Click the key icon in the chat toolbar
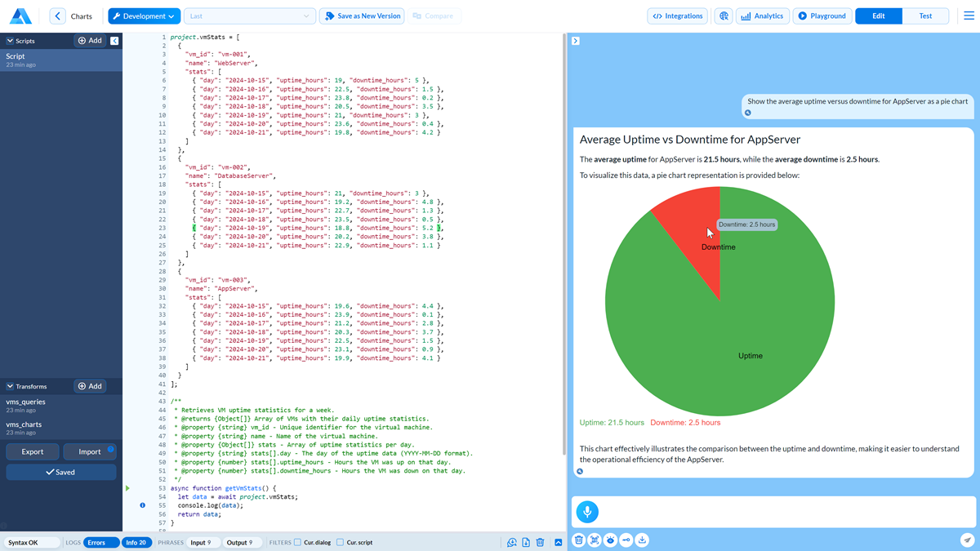Screen dimensions: 980x551 [x=626, y=540]
